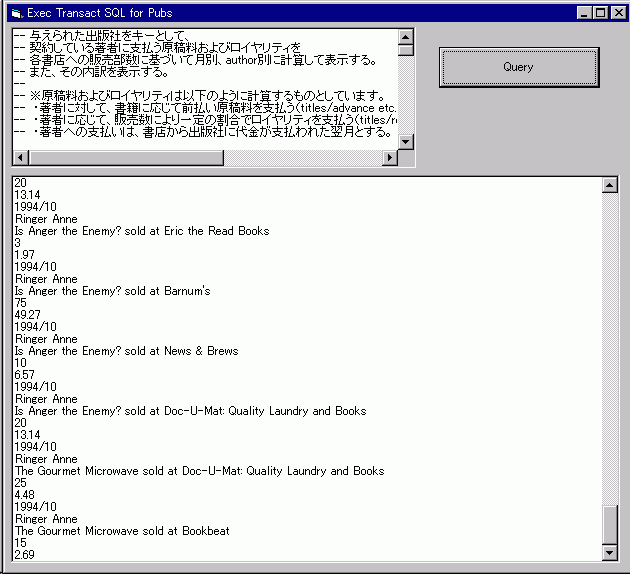Click result 'The Gourmet Microwave sold at Doc-U-Mat'

coord(200,471)
